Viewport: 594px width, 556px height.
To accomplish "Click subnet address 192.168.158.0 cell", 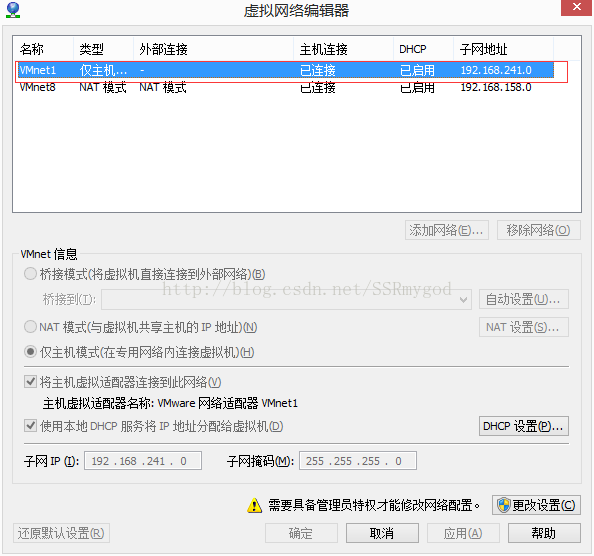I will 496,87.
